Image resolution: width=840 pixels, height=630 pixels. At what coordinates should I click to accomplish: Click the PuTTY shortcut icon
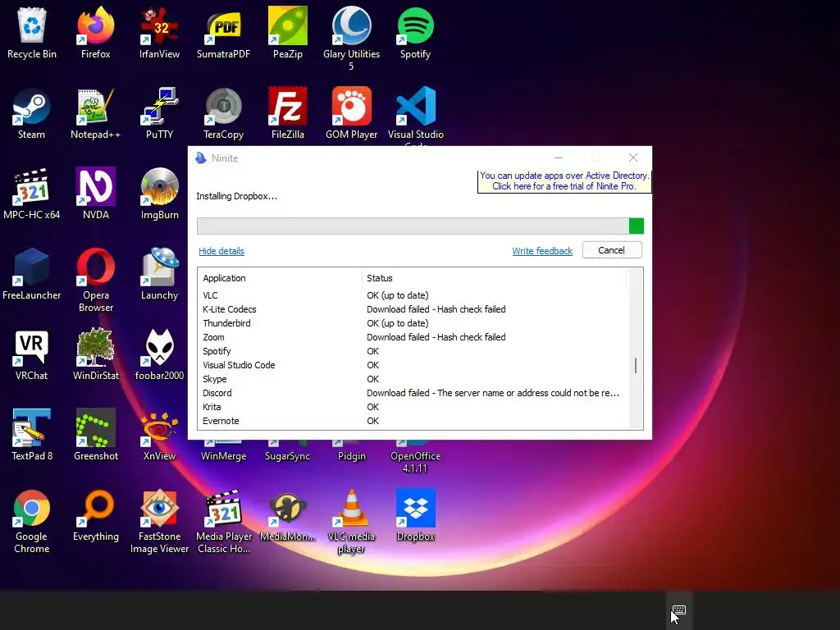[x=159, y=106]
